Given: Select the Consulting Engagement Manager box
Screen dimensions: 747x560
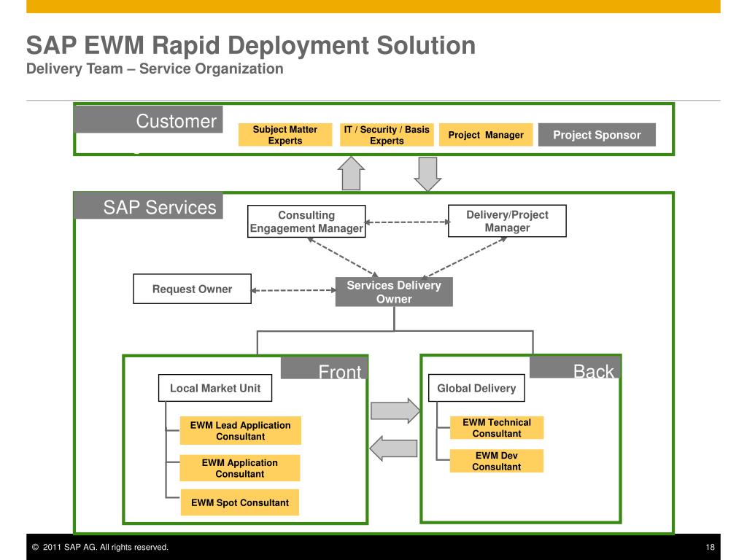Looking at the screenshot, I should click(x=306, y=222).
